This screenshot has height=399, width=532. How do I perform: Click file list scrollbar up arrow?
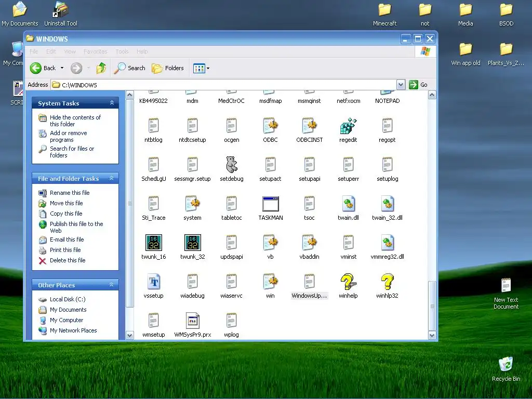point(432,95)
